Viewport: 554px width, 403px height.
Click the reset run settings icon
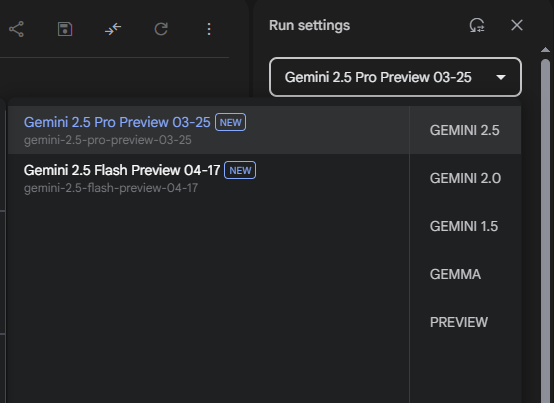(477, 25)
